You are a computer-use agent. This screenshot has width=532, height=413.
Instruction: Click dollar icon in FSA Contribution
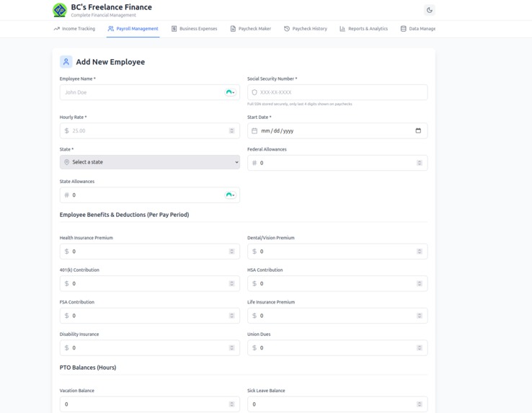pos(67,316)
